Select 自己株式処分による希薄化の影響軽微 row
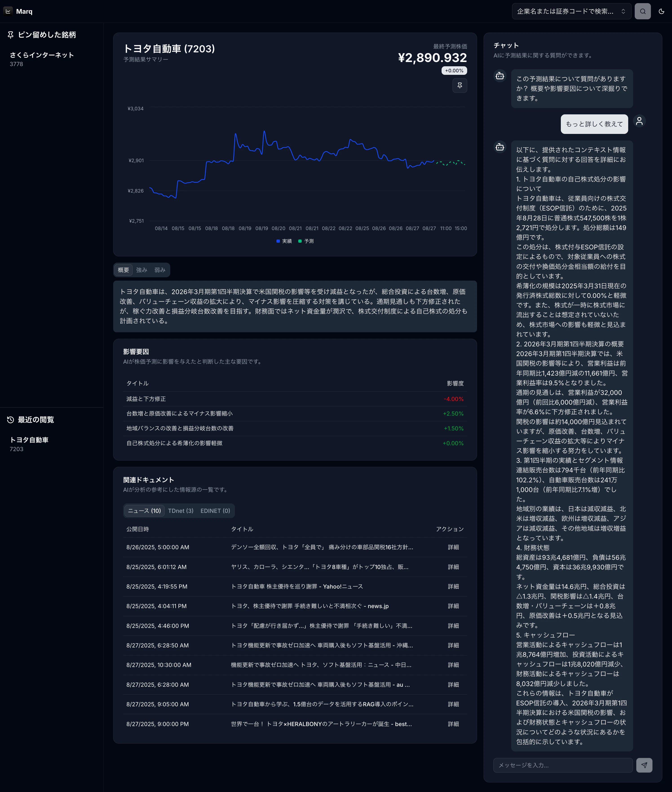 (x=295, y=443)
